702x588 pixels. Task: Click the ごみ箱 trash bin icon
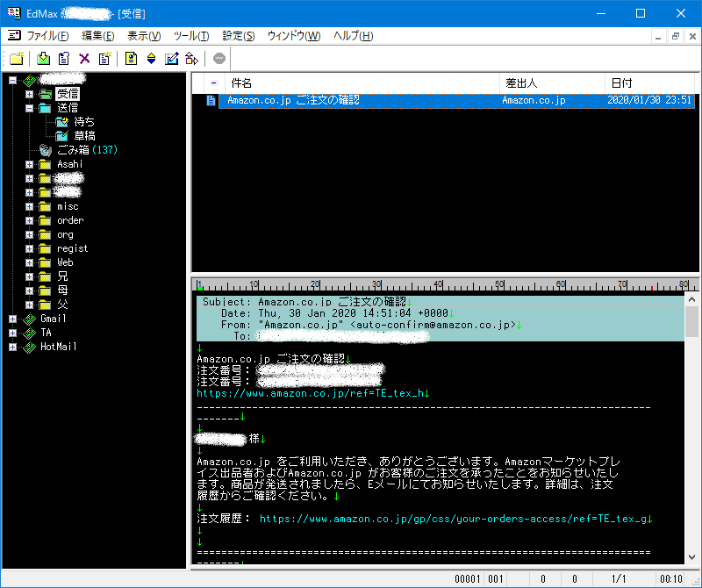click(46, 150)
